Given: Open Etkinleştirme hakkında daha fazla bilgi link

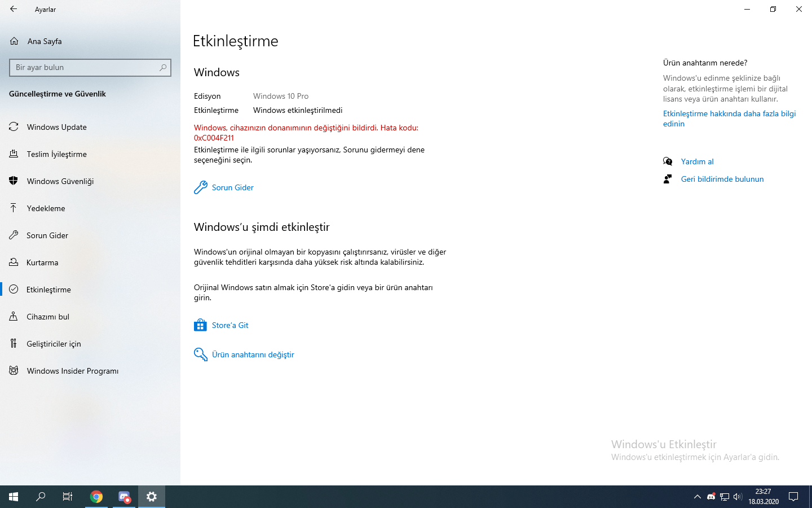Looking at the screenshot, I should 729,119.
